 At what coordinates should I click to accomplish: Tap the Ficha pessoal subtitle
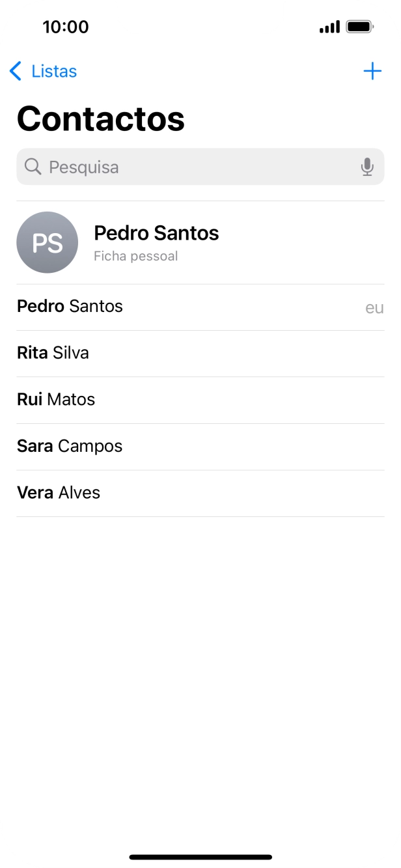point(137,256)
